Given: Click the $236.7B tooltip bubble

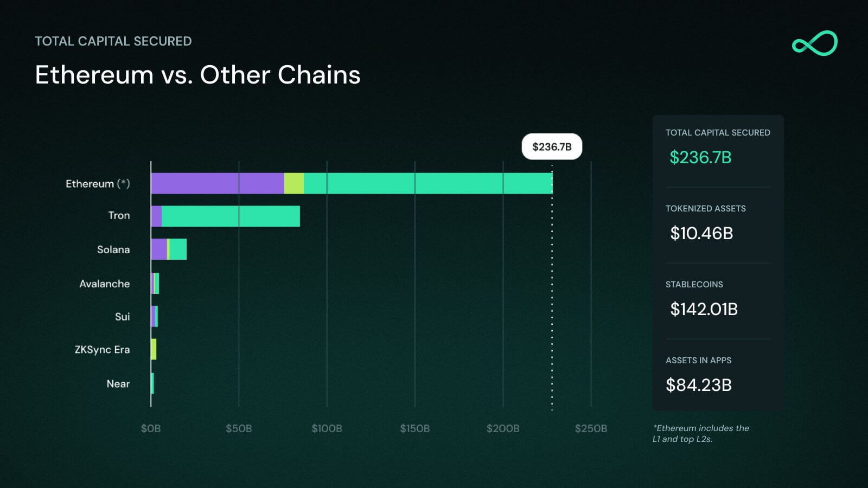Looking at the screenshot, I should pyautogui.click(x=552, y=147).
